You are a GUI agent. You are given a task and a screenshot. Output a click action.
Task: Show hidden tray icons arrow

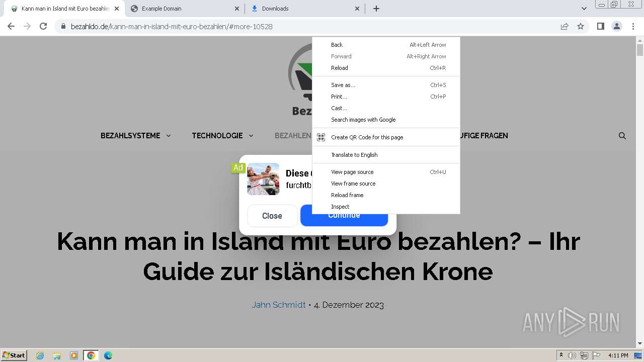coord(561,355)
